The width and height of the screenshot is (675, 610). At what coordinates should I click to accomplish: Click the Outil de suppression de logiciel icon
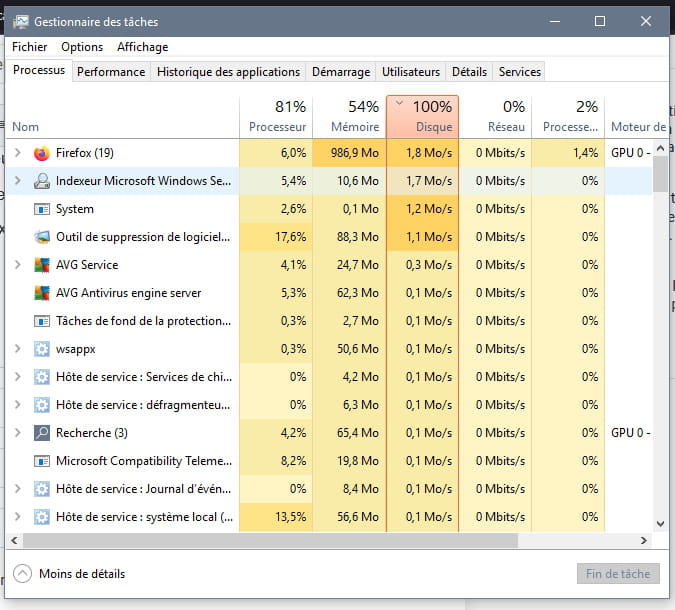42,237
